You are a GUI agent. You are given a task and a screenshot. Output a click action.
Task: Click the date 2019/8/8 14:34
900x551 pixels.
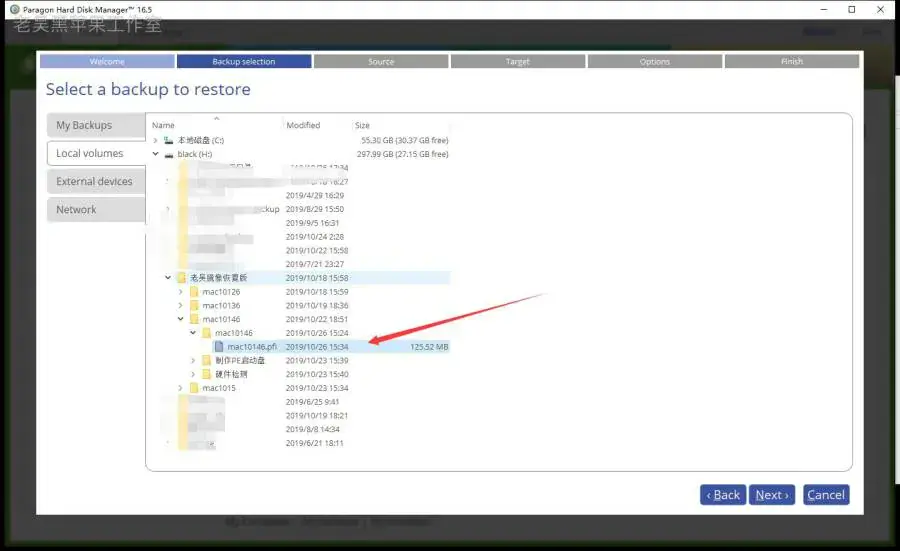pyautogui.click(x=312, y=429)
